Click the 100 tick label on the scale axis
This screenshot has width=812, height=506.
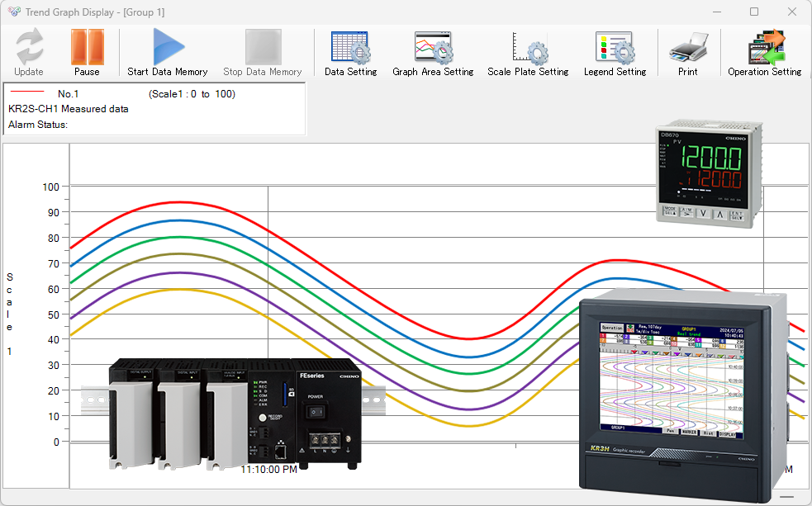(50, 187)
